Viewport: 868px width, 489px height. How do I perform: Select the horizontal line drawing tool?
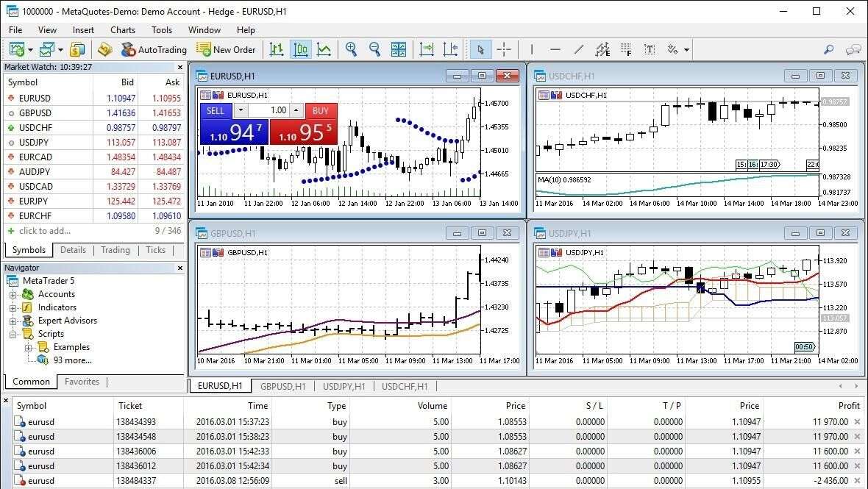[555, 50]
